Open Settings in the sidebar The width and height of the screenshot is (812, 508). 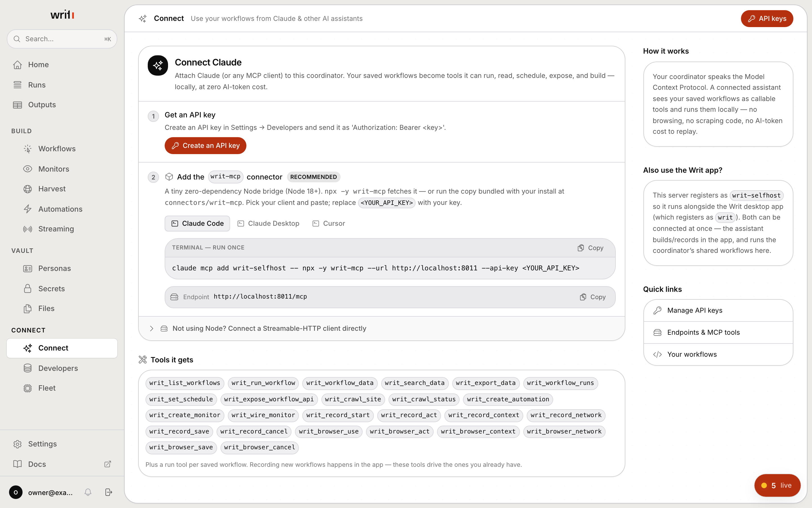point(62,444)
